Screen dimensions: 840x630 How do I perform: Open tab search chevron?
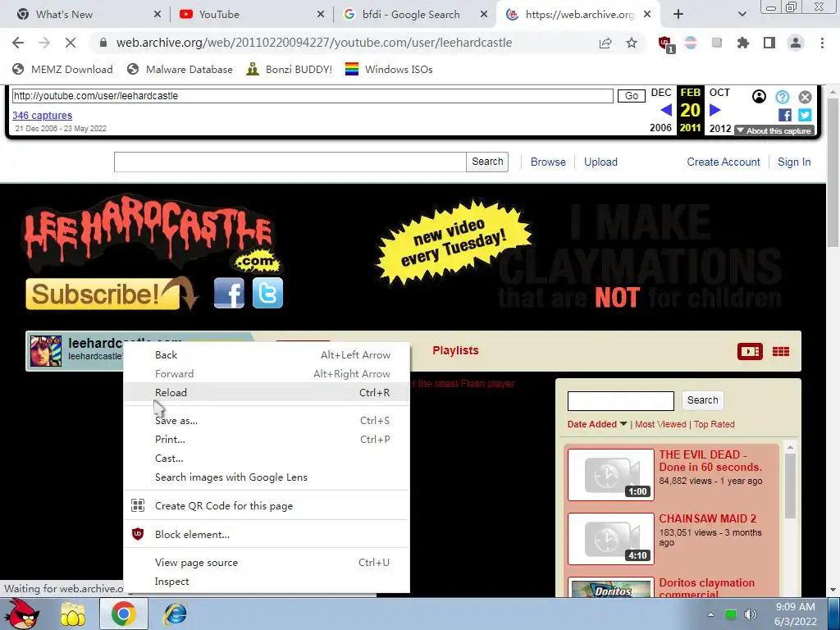tap(742, 15)
